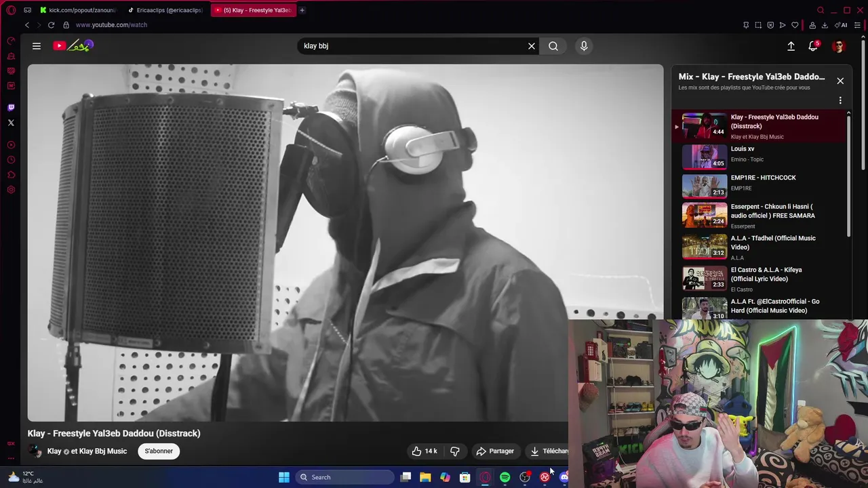
Task: Click the YouTube search magnifier button
Action: point(553,46)
